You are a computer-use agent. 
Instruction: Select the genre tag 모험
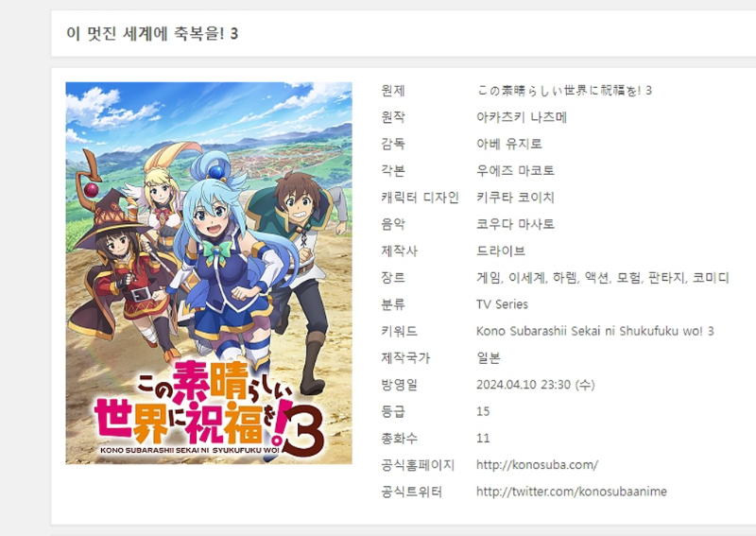pos(628,278)
